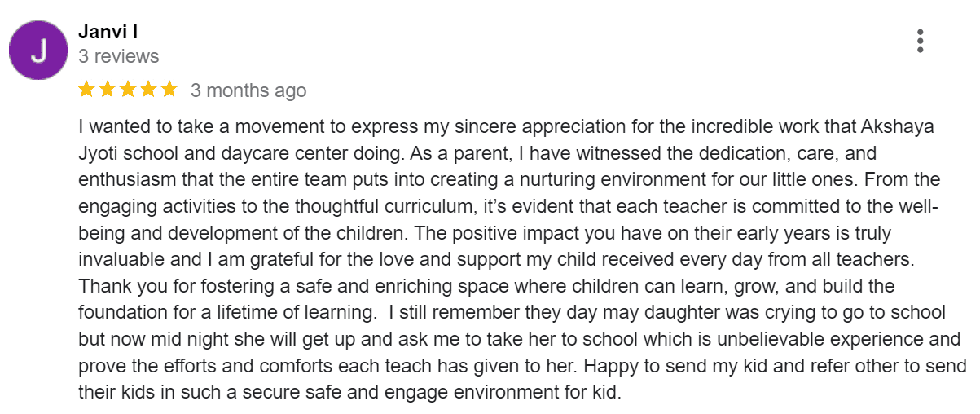Image resolution: width=980 pixels, height=414 pixels.
Task: Click the final line 'their kids in such a secure'
Action: [x=350, y=392]
